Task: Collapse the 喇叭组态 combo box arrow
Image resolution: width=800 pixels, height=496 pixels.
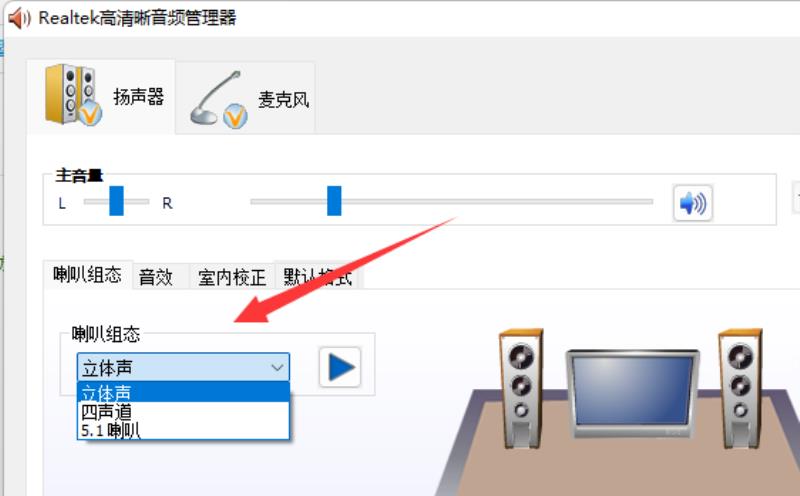Action: click(277, 367)
